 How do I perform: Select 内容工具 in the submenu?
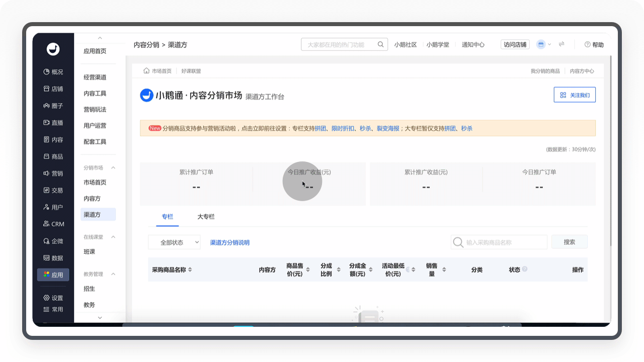95,94
